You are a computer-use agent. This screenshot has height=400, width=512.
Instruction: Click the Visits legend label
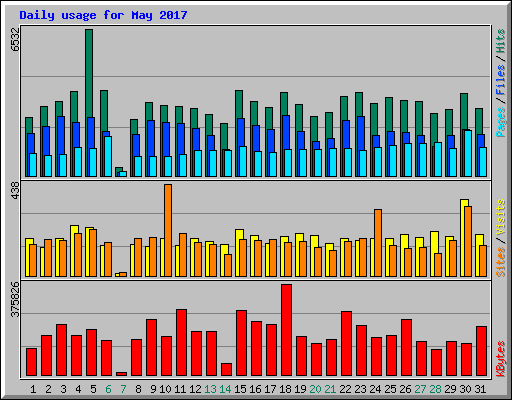pyautogui.click(x=501, y=217)
